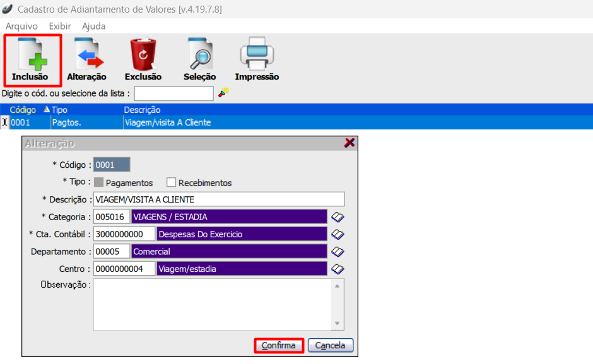This screenshot has width=593, height=364.
Task: Open Categoria lookup book icon
Action: click(338, 217)
